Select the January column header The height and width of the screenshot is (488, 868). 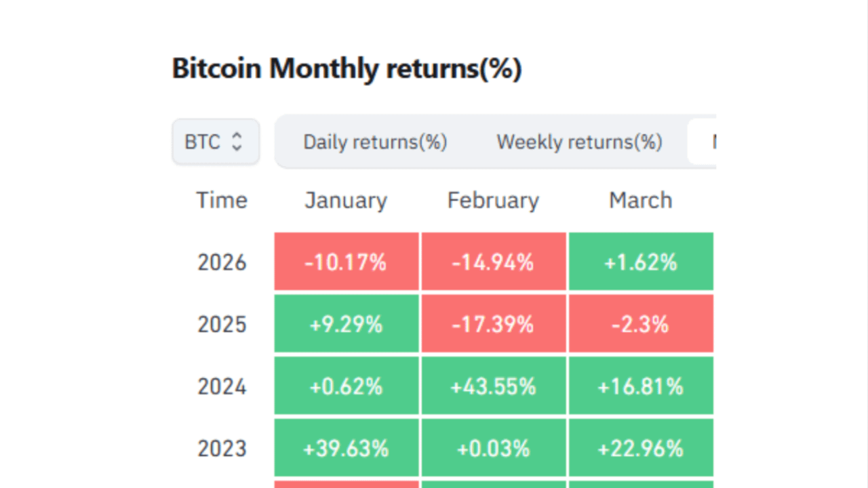coord(346,200)
